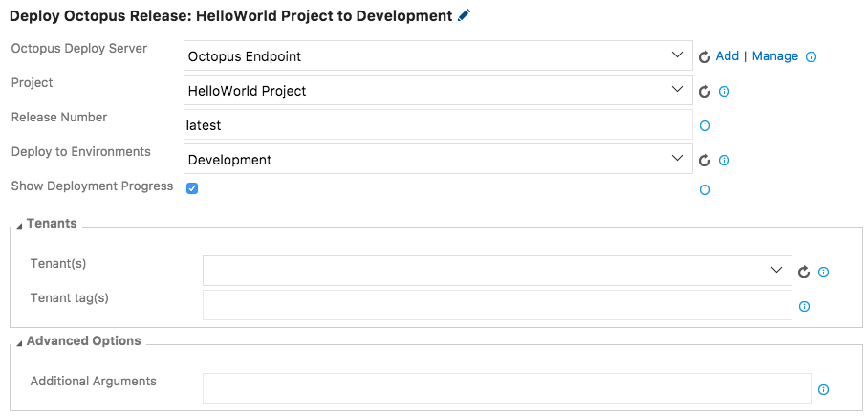The width and height of the screenshot is (868, 416).
Task: Show info for Tenant tag(s)
Action: click(804, 306)
